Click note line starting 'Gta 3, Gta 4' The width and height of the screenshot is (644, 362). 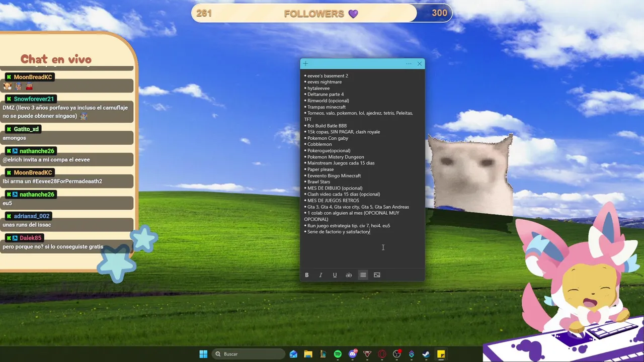pyautogui.click(x=358, y=207)
